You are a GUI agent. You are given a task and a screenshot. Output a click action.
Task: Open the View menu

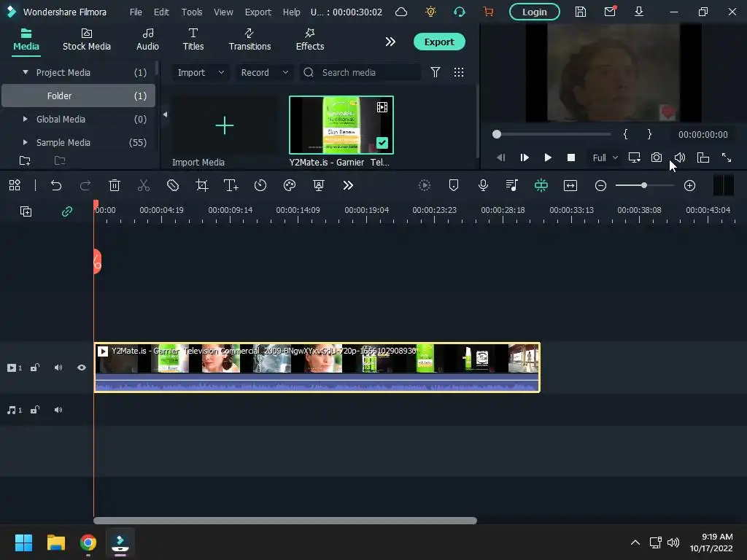pyautogui.click(x=223, y=12)
